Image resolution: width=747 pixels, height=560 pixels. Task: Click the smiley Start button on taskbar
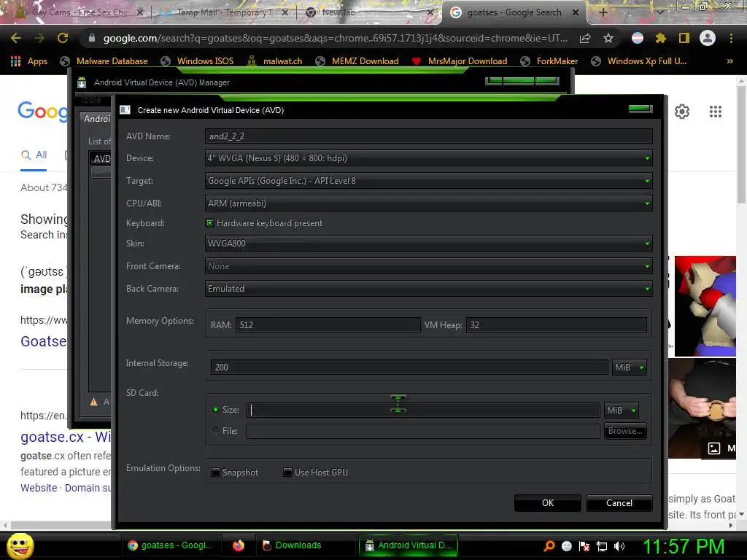(20, 545)
